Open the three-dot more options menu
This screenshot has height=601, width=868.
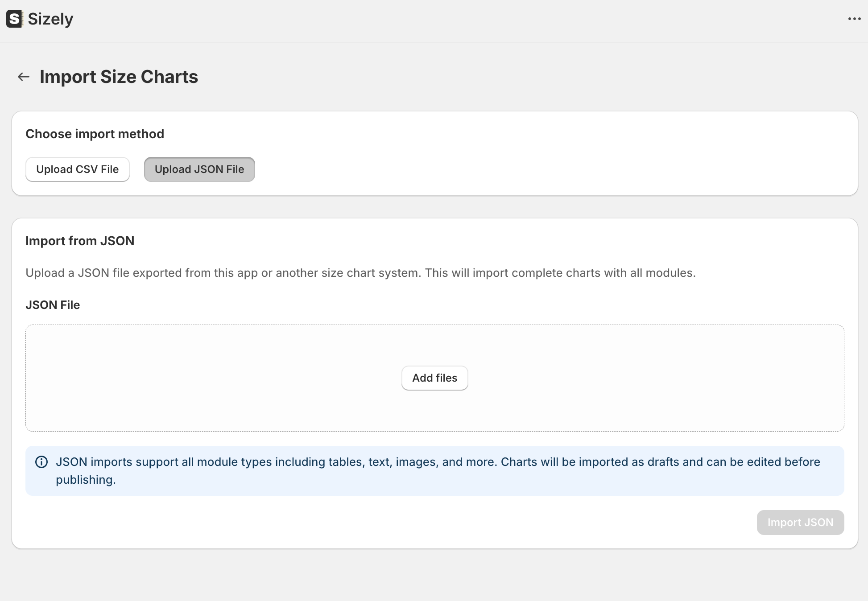(x=854, y=19)
